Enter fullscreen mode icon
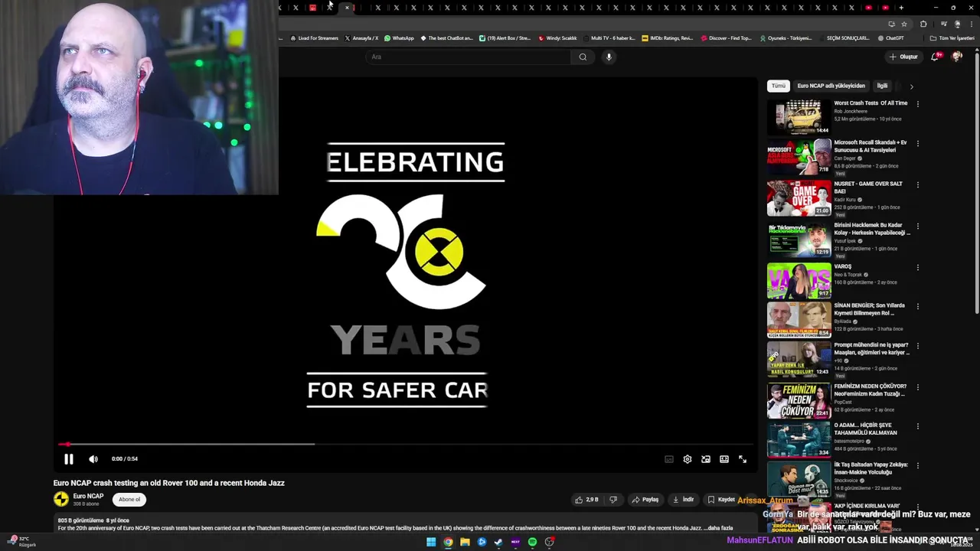Image resolution: width=980 pixels, height=551 pixels. point(743,459)
